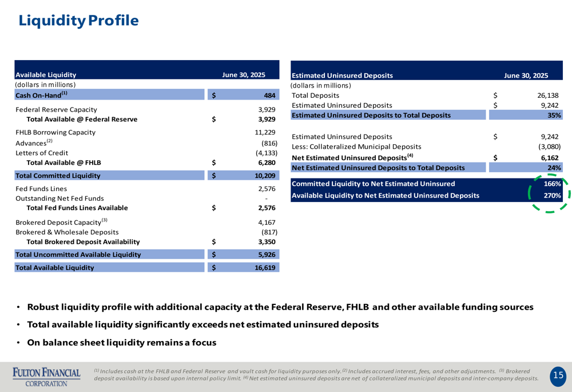Select the Less: Collateralized Municipal Deposits row
This screenshot has height=392, width=572.
(427, 146)
